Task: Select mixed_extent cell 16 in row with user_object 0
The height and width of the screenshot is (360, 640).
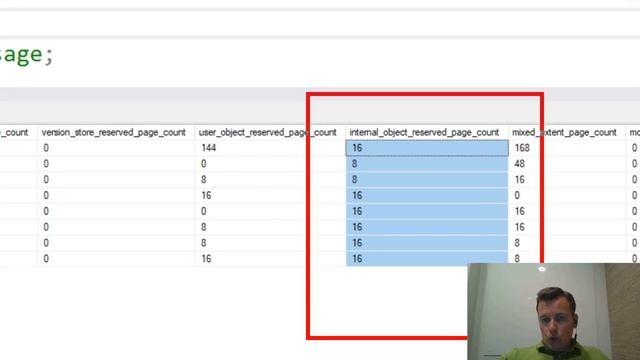Action: (567, 211)
